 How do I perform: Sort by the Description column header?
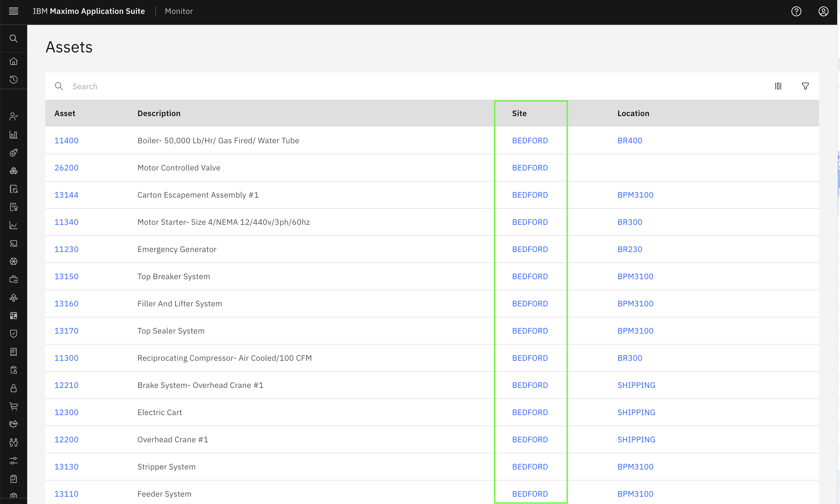(x=159, y=114)
